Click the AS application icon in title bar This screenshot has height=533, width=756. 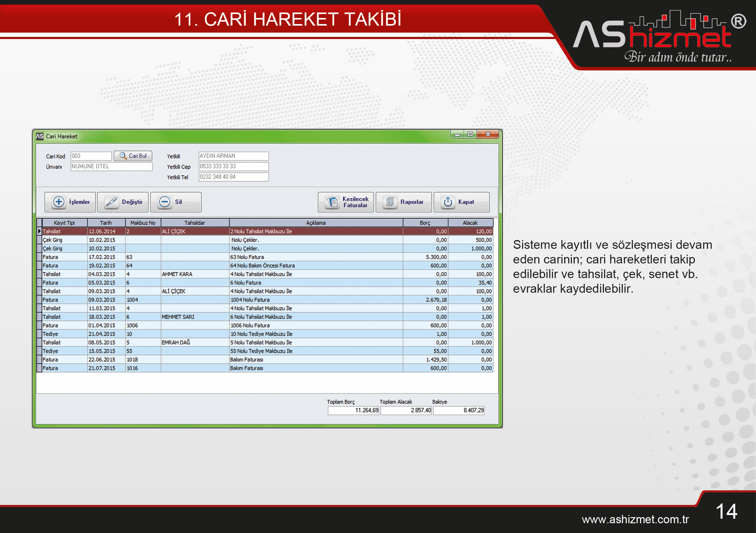(40, 136)
